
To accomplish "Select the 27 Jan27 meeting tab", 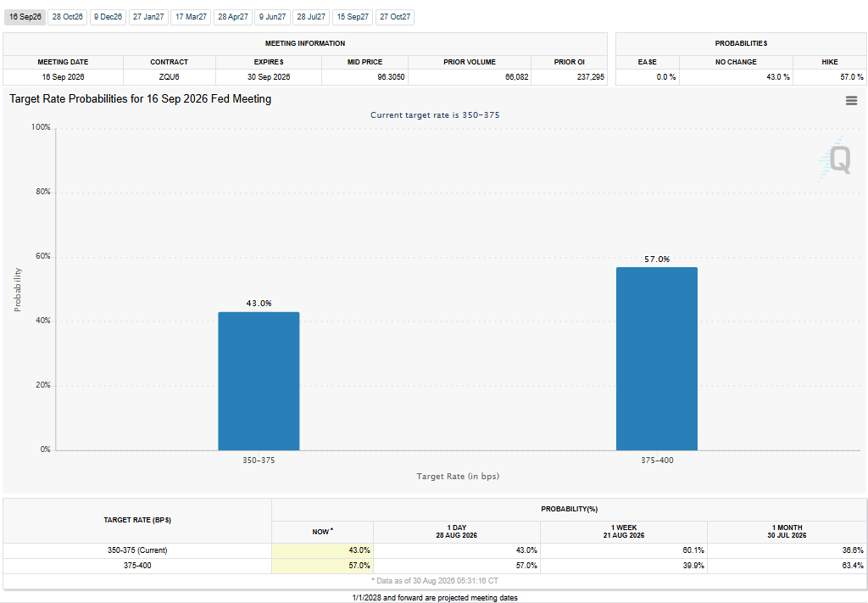I will coord(148,17).
